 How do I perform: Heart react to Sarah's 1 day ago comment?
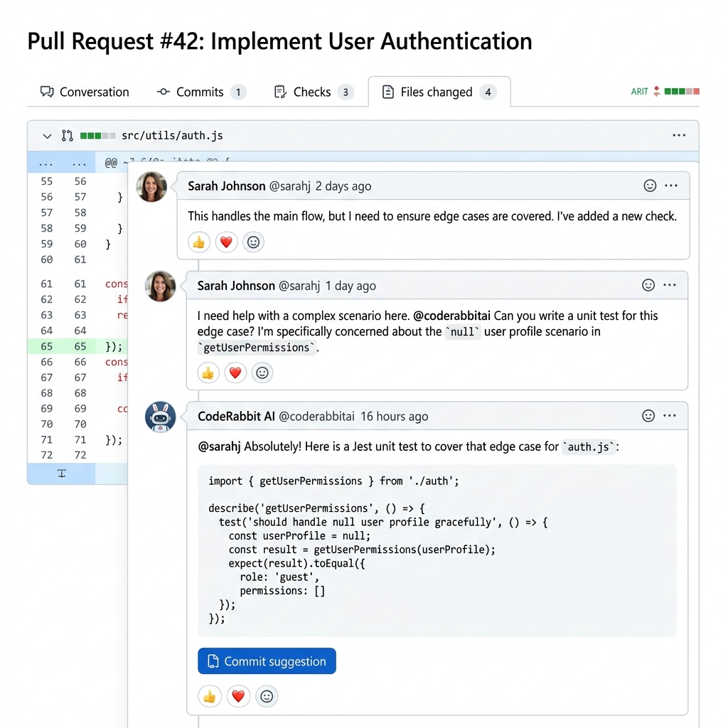(x=235, y=373)
